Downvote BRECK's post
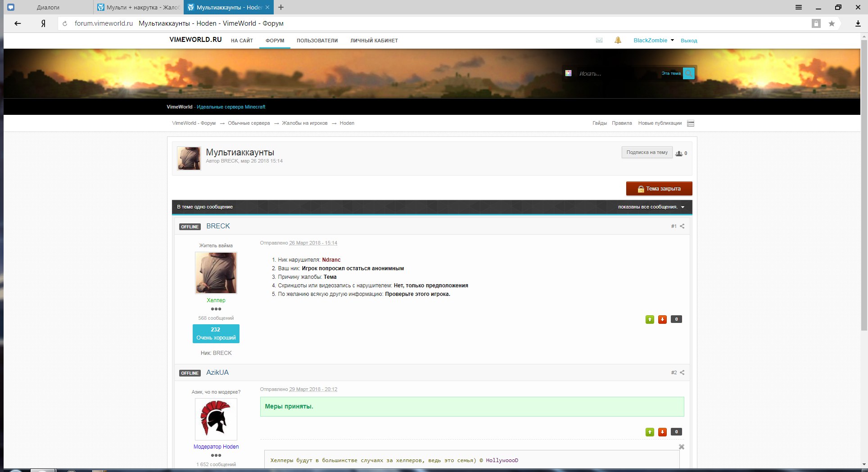868x472 pixels. pos(662,319)
